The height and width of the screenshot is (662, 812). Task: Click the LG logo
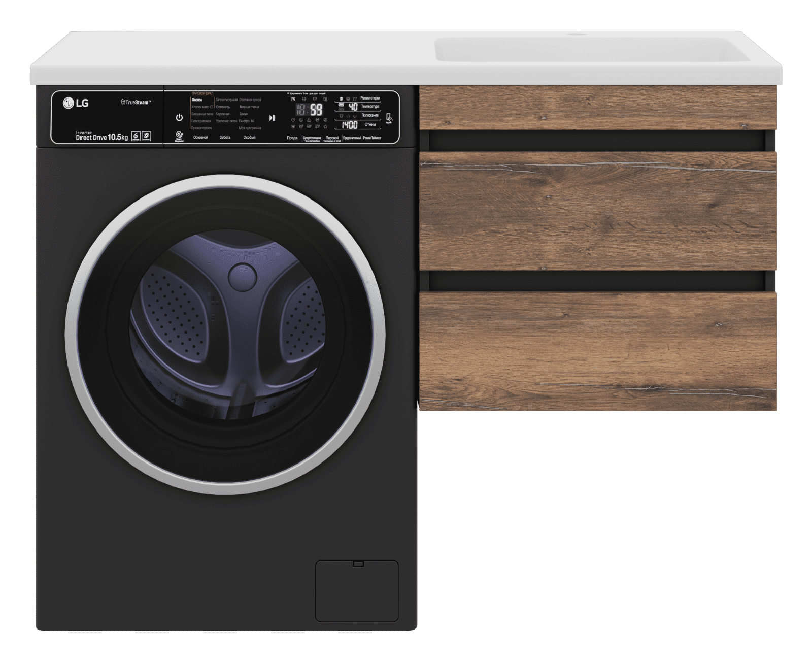pos(76,104)
